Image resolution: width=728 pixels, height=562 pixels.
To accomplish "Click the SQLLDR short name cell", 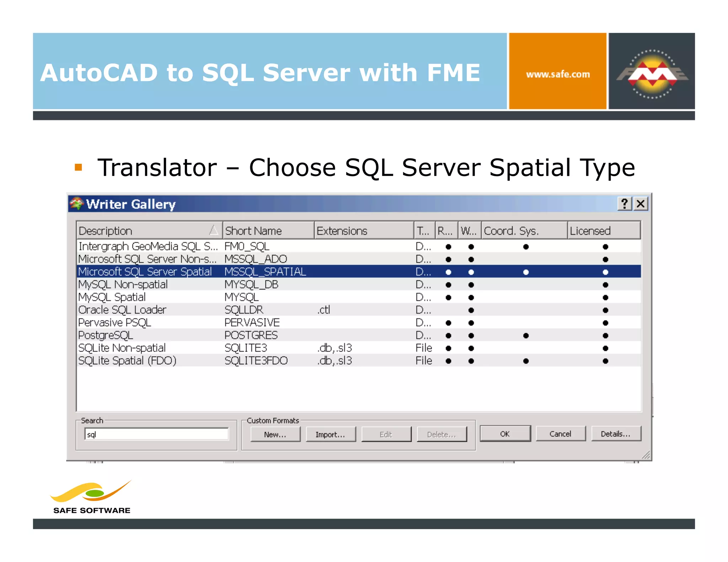I will [x=244, y=310].
